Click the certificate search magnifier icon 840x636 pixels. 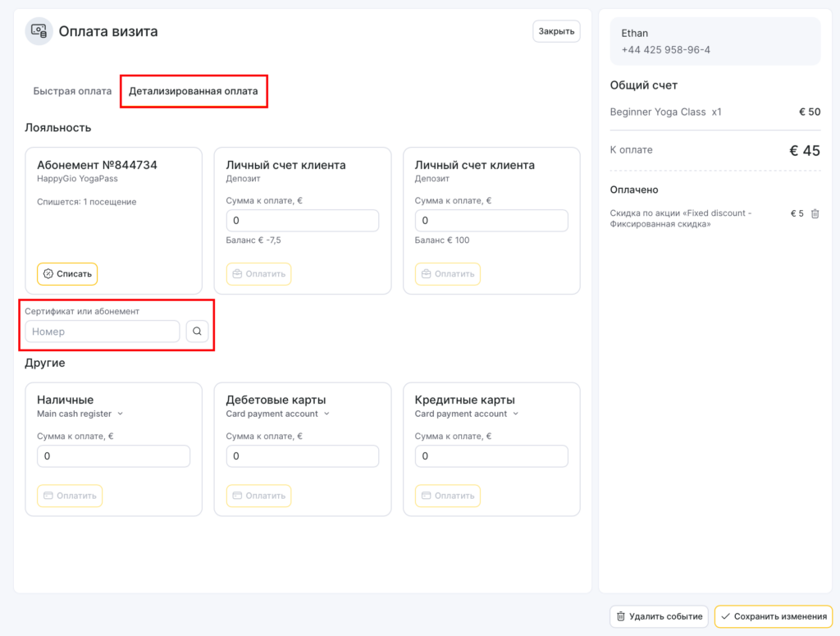point(197,332)
